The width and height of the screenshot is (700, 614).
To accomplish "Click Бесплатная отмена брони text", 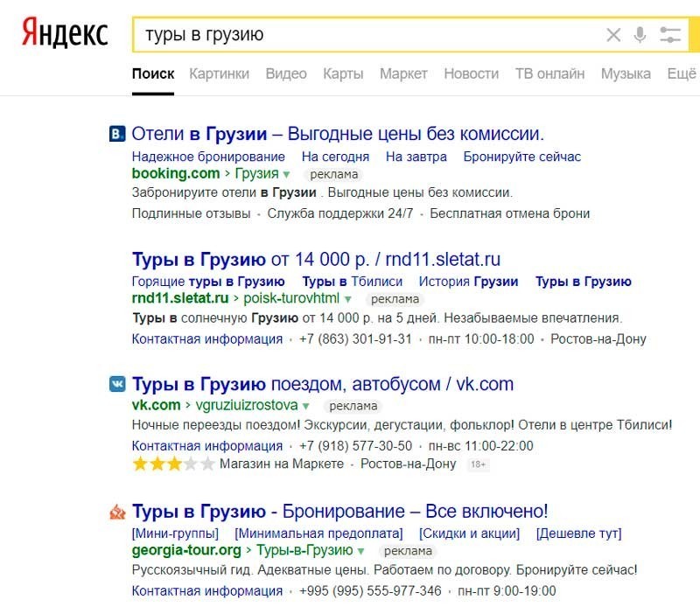I will pyautogui.click(x=510, y=213).
